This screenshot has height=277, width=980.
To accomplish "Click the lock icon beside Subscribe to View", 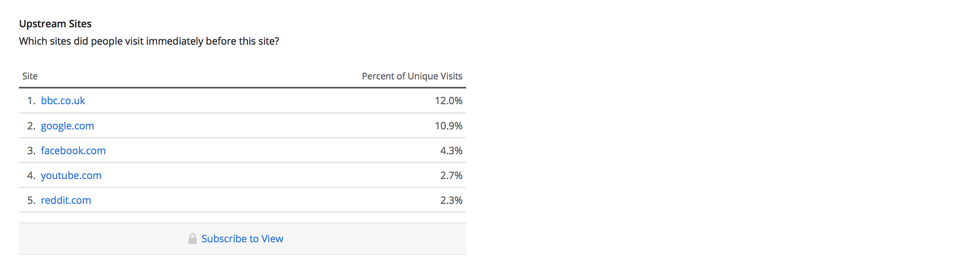I will [x=192, y=239].
